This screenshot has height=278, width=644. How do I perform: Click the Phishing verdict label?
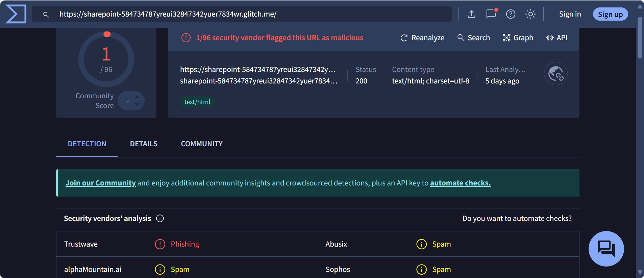click(185, 244)
